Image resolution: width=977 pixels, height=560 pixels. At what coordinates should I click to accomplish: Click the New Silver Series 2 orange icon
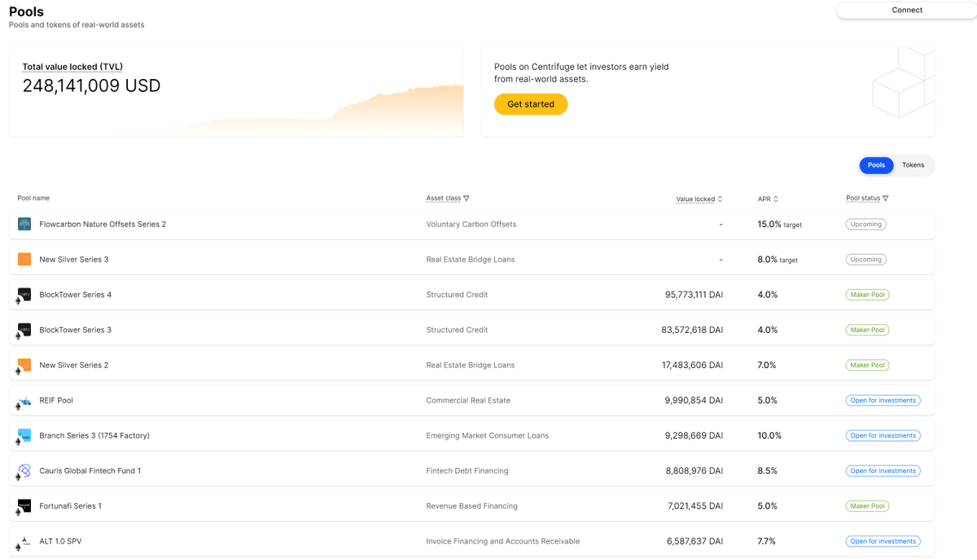click(24, 365)
